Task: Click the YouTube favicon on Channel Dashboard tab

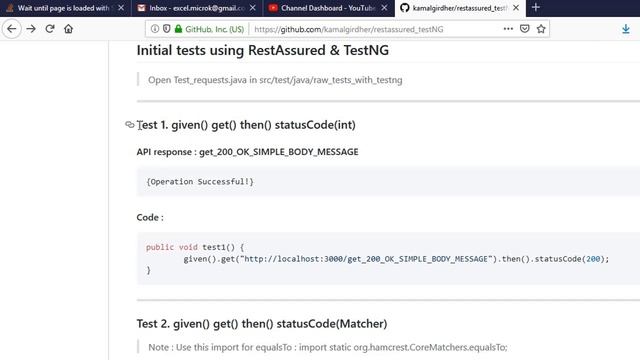Action: 273,8
